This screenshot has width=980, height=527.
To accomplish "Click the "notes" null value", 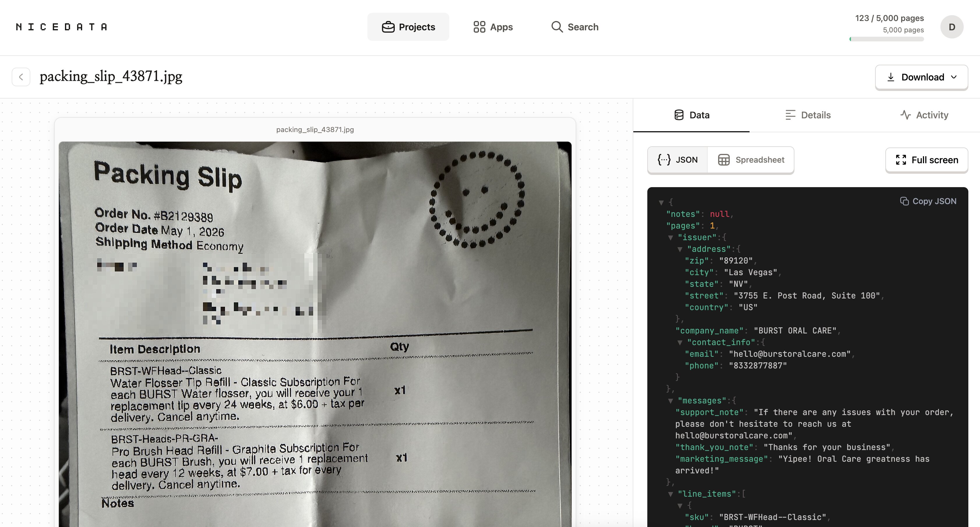I will (x=719, y=214).
